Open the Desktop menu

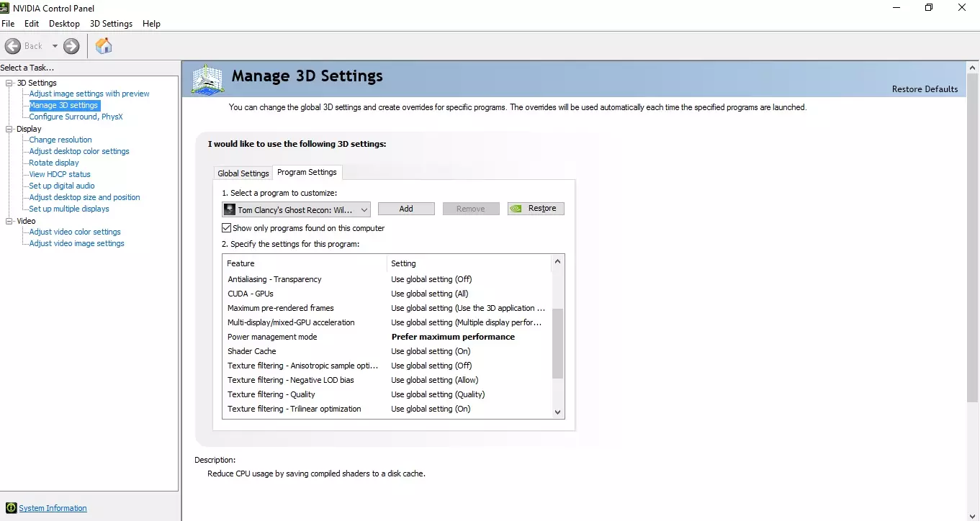tap(64, 24)
